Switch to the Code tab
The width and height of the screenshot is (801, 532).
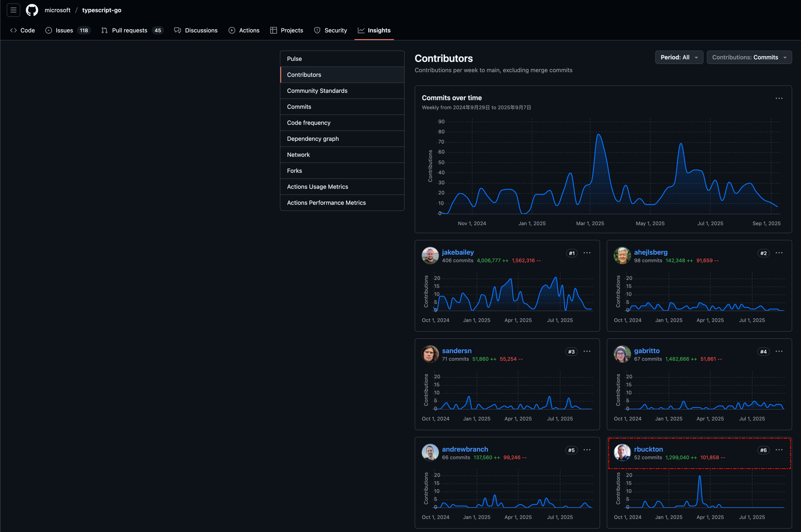[23, 30]
